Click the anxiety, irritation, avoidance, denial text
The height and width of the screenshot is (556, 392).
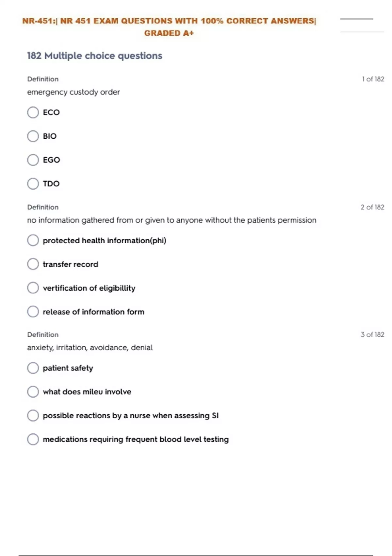pos(90,348)
